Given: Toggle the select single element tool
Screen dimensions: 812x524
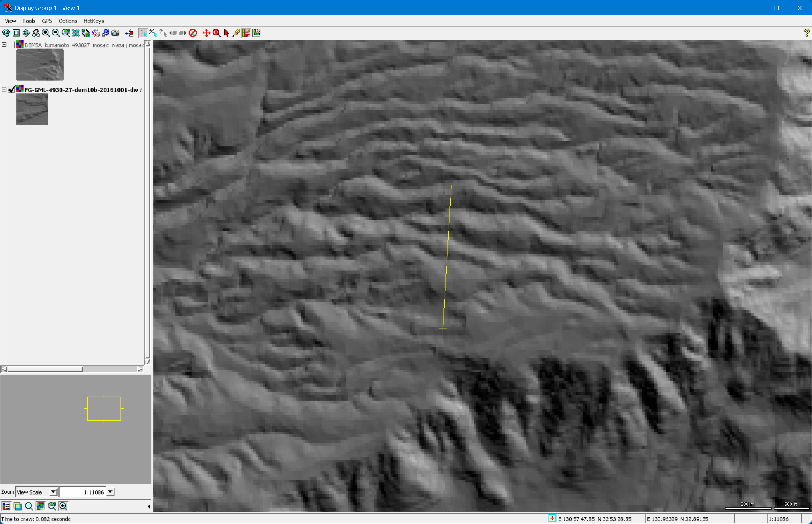Looking at the screenshot, I should tap(143, 33).
